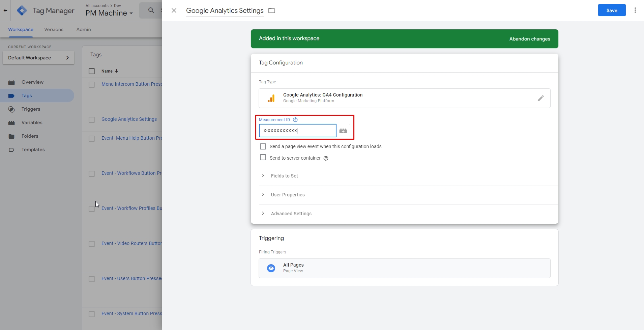Click the Name column sort arrow

pos(117,71)
